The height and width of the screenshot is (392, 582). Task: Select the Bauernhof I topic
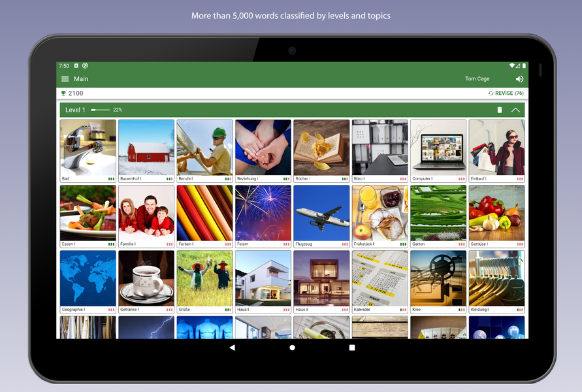(146, 150)
